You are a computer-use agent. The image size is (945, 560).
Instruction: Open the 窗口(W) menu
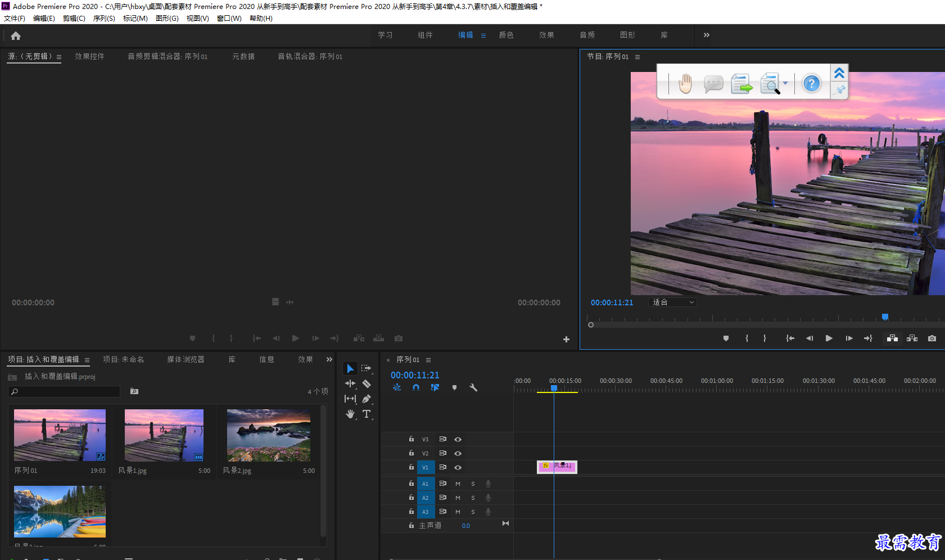tap(229, 19)
